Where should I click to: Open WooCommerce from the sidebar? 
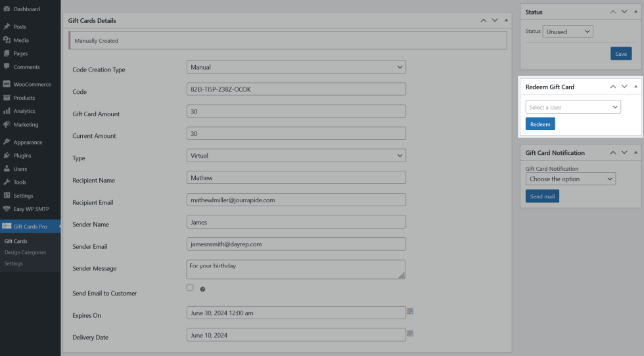pyautogui.click(x=32, y=84)
